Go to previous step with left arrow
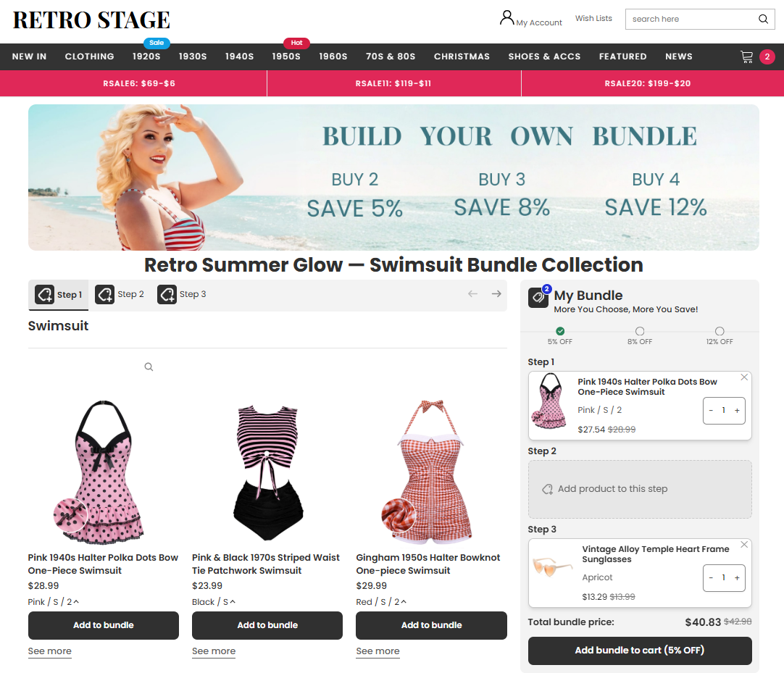This screenshot has width=784, height=673. [x=472, y=294]
